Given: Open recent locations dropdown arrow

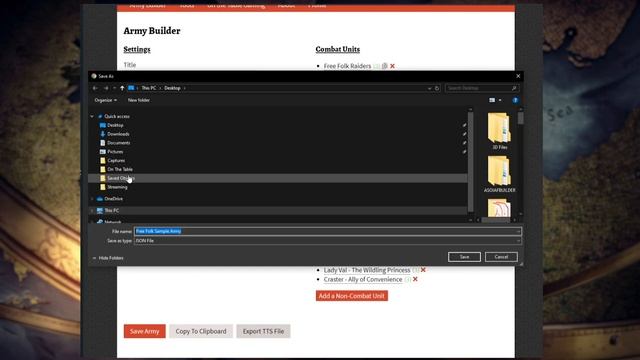Looking at the screenshot, I should pyautogui.click(x=114, y=88).
